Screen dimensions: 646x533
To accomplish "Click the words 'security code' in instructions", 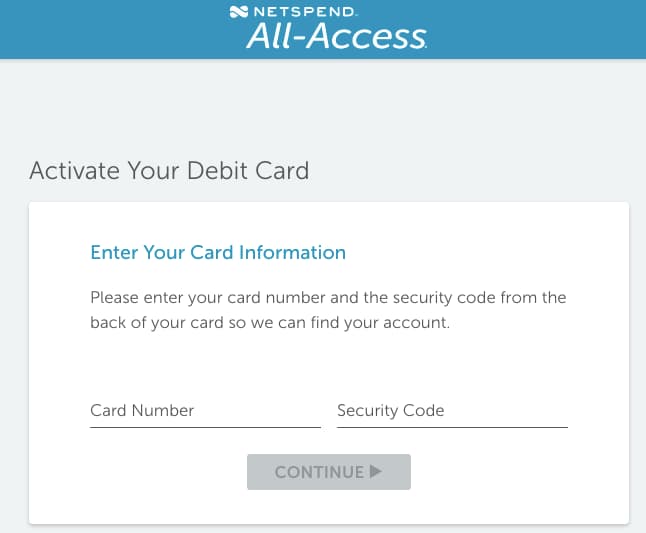I will click(x=444, y=298).
